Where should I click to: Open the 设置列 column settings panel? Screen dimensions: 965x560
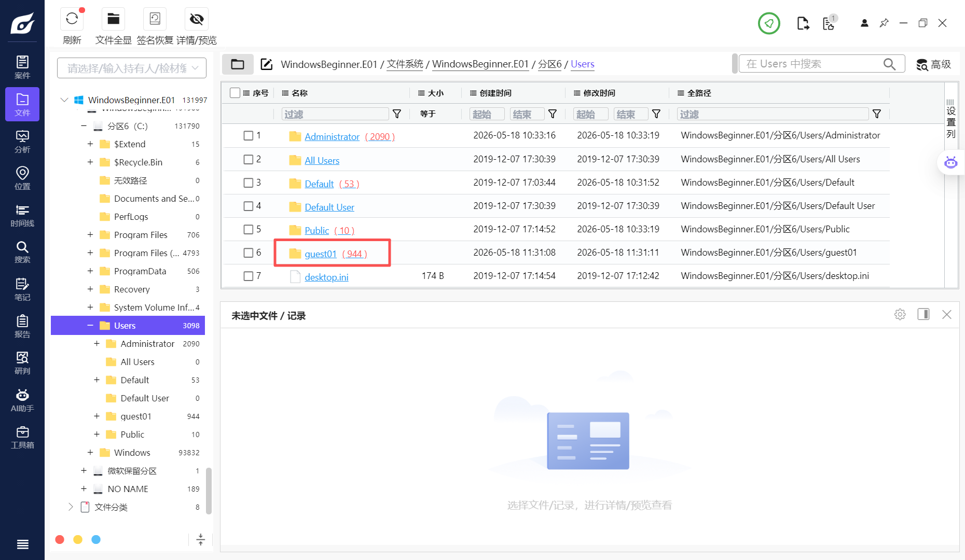950,119
